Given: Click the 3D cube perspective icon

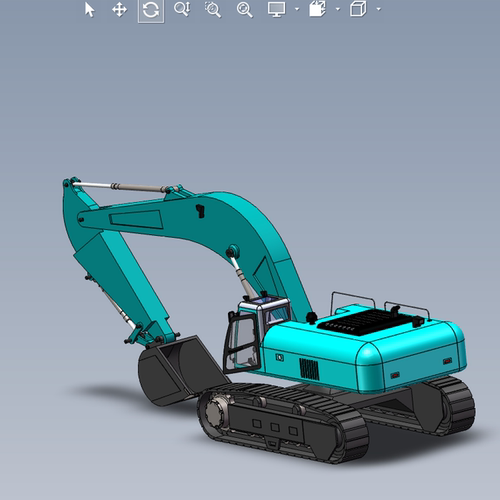Looking at the screenshot, I should [x=358, y=9].
